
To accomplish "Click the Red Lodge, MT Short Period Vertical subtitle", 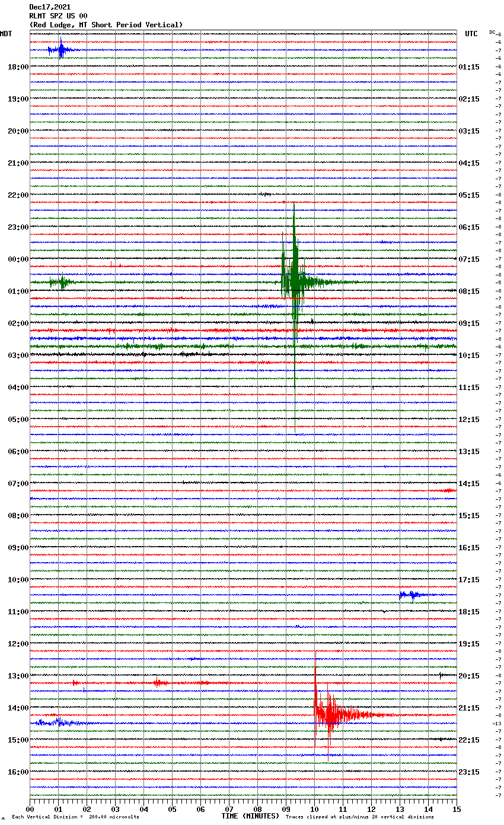I will pyautogui.click(x=106, y=25).
